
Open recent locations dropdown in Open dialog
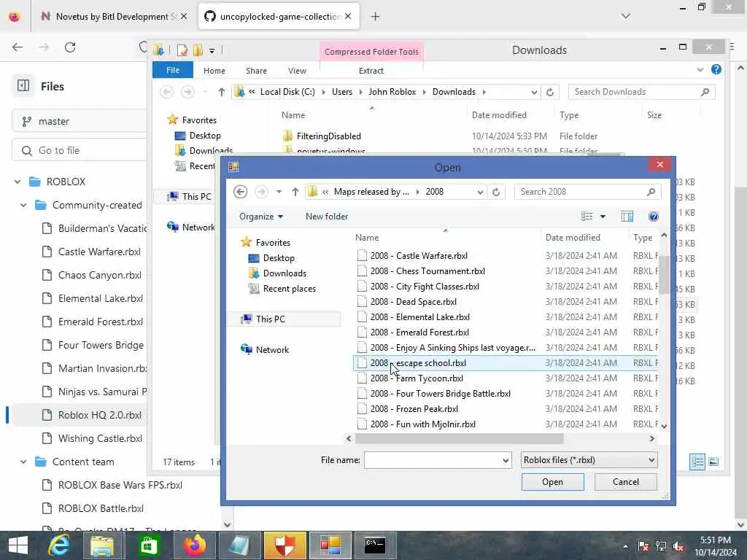pos(279,192)
